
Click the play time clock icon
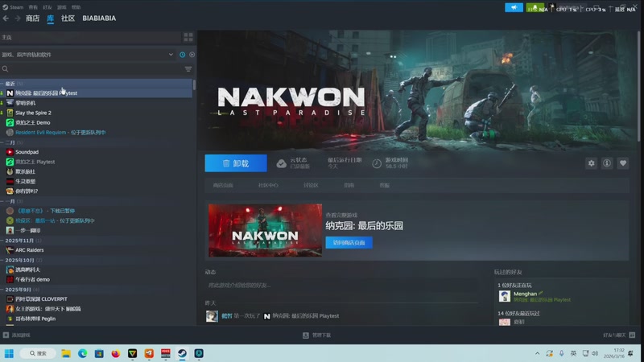point(376,163)
